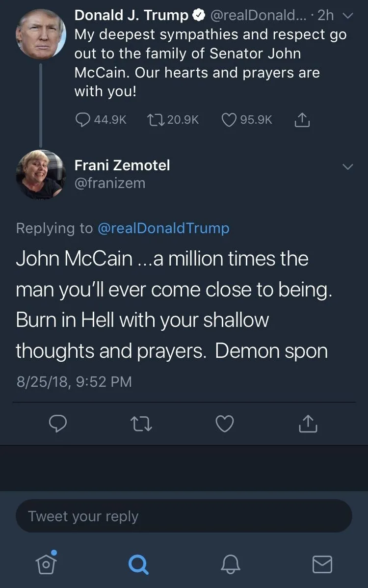Like Frani Zemotel's reply tweet
Viewport: 368px width, 588px height.
coord(225,424)
